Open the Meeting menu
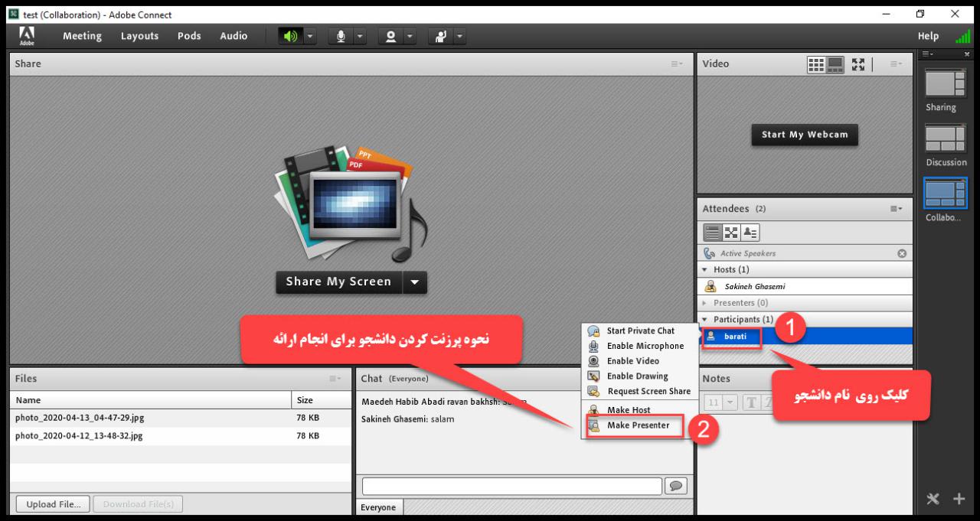The height and width of the screenshot is (521, 980). click(82, 36)
